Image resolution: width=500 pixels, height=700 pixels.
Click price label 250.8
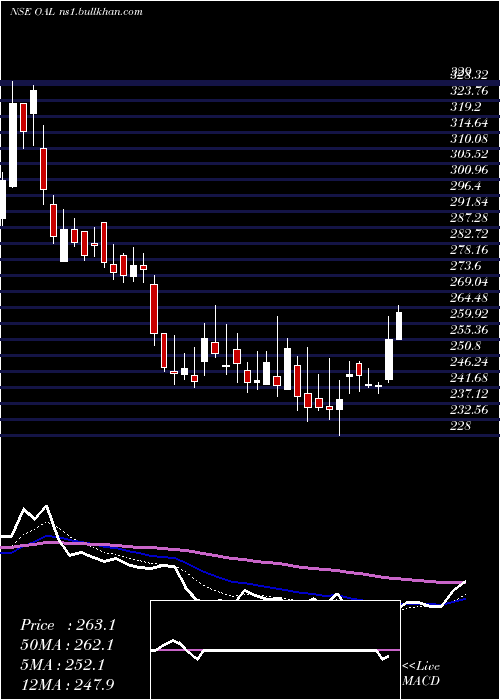click(x=466, y=346)
